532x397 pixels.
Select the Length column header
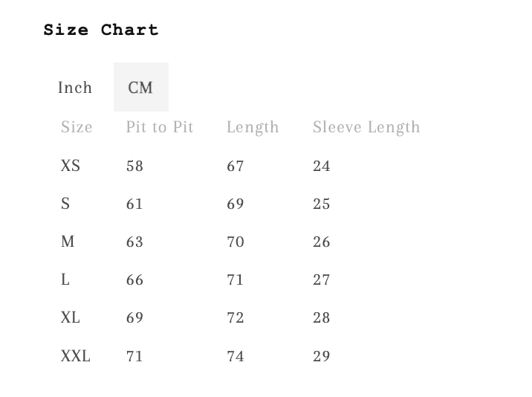pyautogui.click(x=253, y=127)
